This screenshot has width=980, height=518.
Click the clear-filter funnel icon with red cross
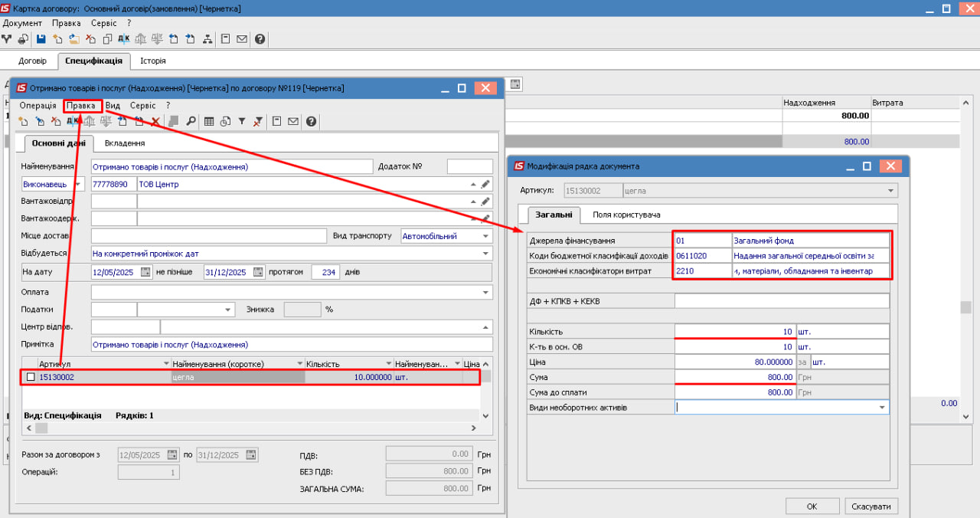(258, 121)
